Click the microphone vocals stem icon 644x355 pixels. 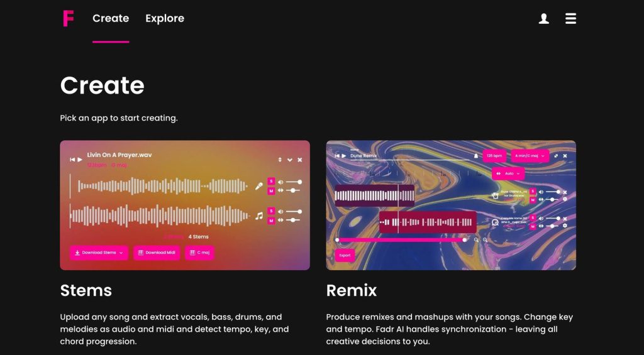click(258, 186)
